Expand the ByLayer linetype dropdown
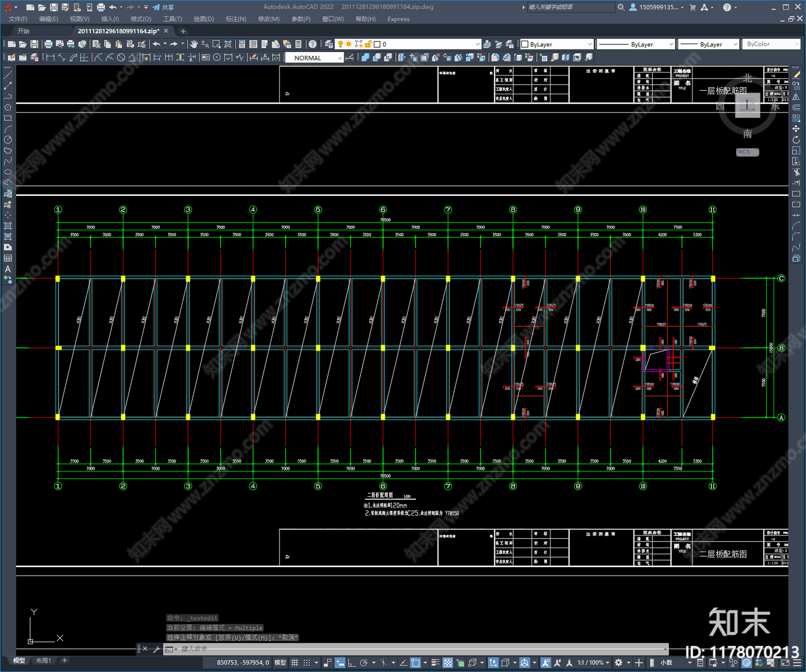806x672 pixels. 636,44
